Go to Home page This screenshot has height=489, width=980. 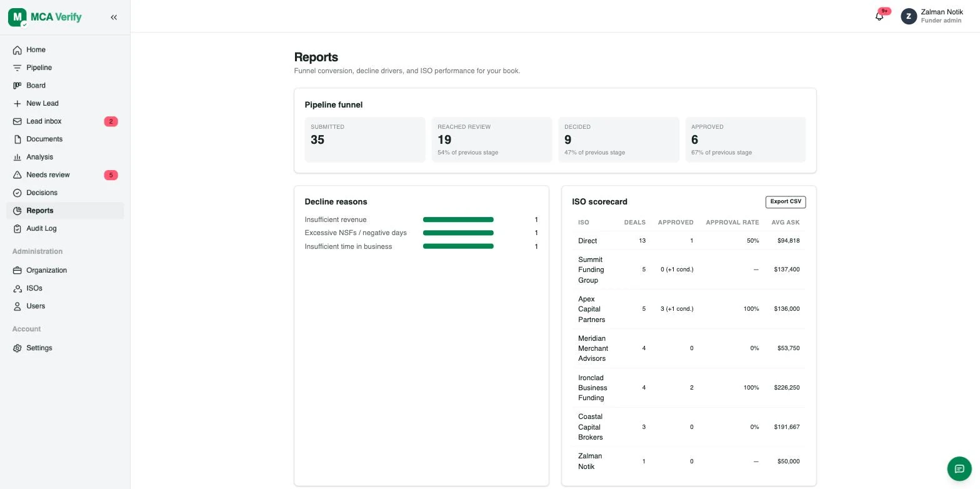click(x=65, y=50)
